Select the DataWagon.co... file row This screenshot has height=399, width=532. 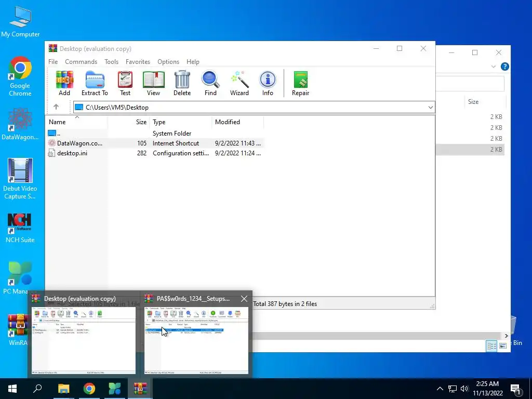point(155,143)
